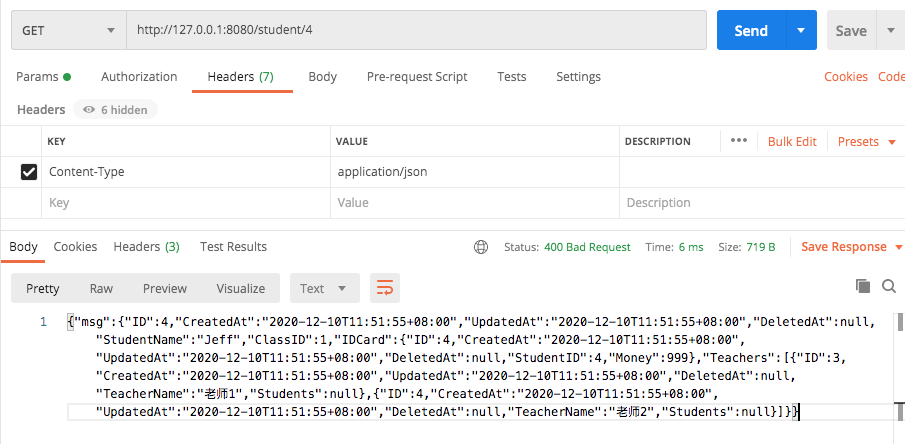This screenshot has width=905, height=444.
Task: Switch to the Authorization tab
Action: coord(139,77)
